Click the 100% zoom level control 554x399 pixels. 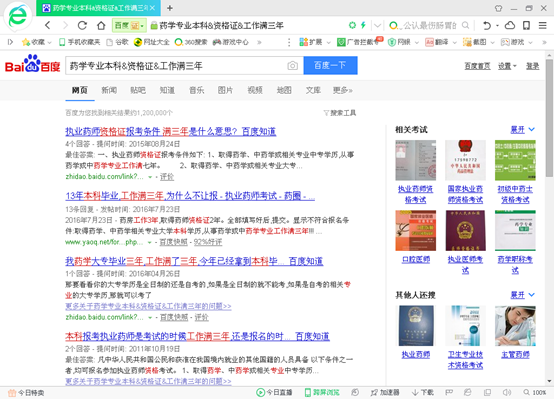coord(535,392)
